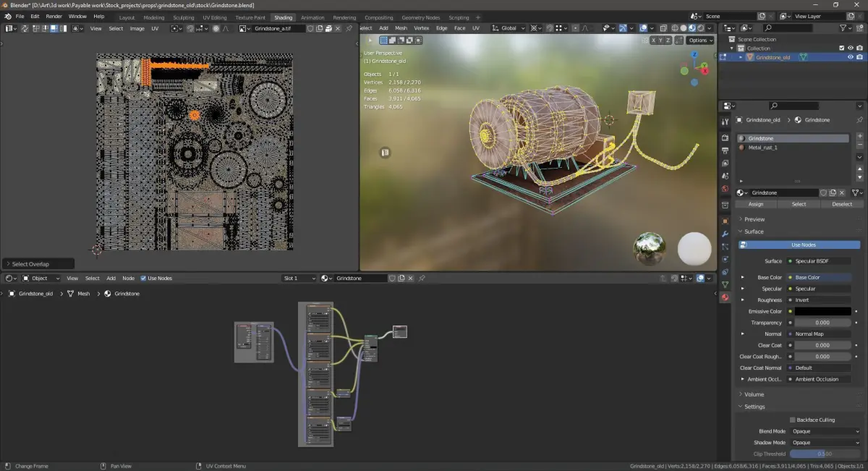Open the Global transform orientation dropdown
Image resolution: width=868 pixels, height=471 pixels.
[509, 28]
